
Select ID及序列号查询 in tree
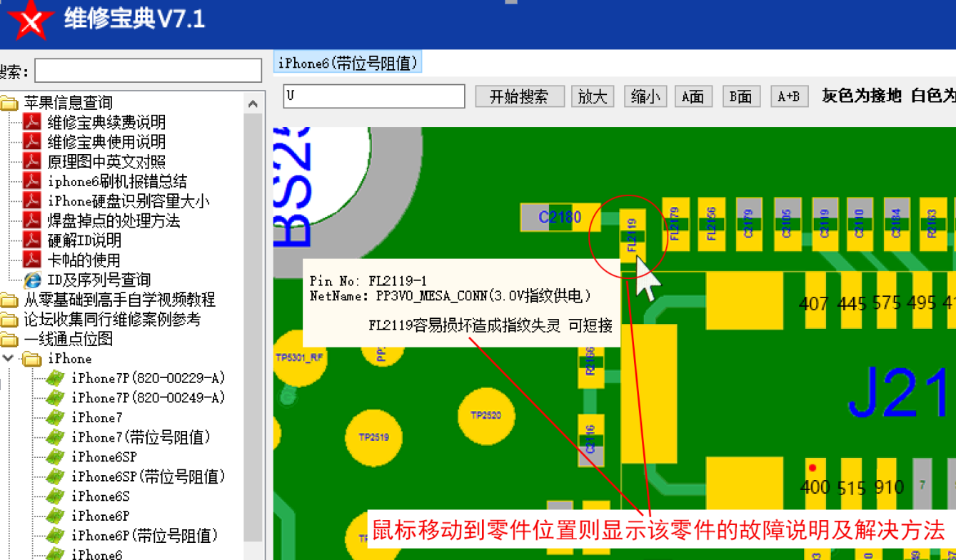99,280
